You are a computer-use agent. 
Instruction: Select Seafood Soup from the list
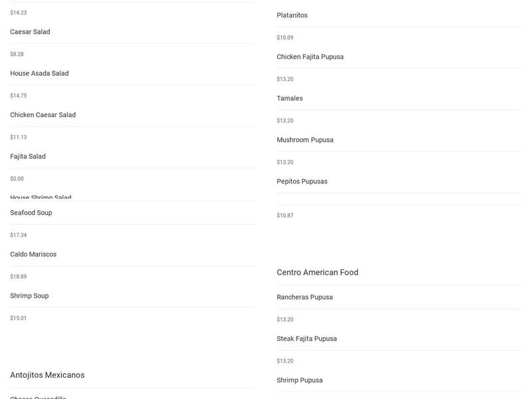31,213
